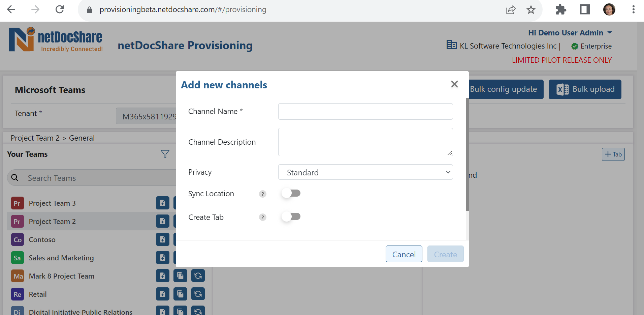The width and height of the screenshot is (644, 315).
Task: Click the add Tab button
Action: 613,154
